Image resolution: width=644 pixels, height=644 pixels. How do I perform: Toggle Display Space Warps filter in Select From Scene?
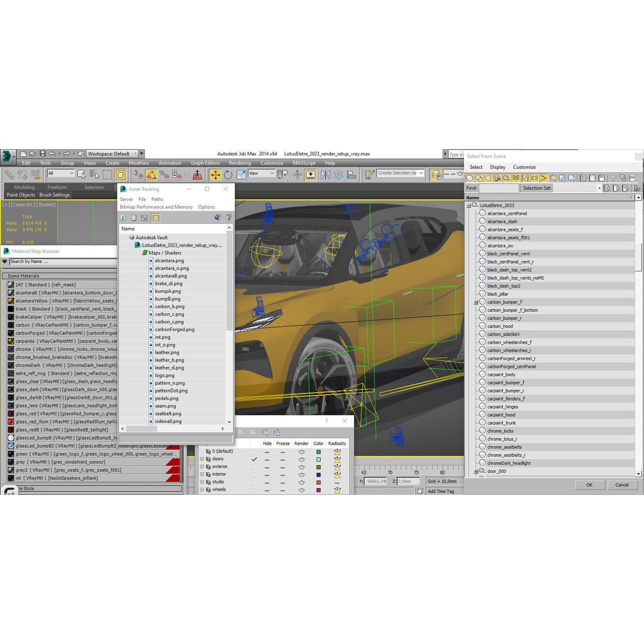pos(516,178)
